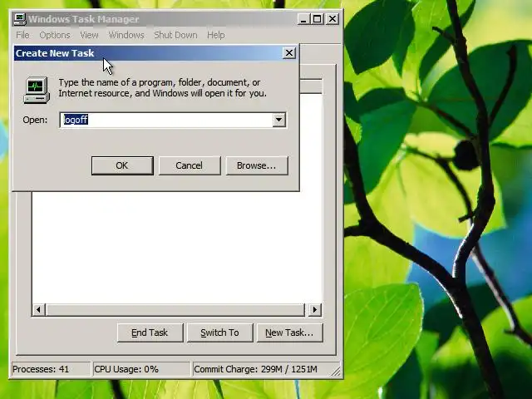This screenshot has width=532, height=399.
Task: Click 'Commit Charge: 299M / 1251M' status text
Action: (256, 369)
